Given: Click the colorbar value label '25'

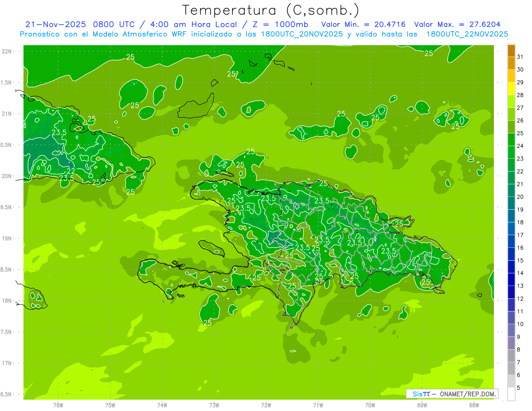Looking at the screenshot, I should (x=520, y=133).
